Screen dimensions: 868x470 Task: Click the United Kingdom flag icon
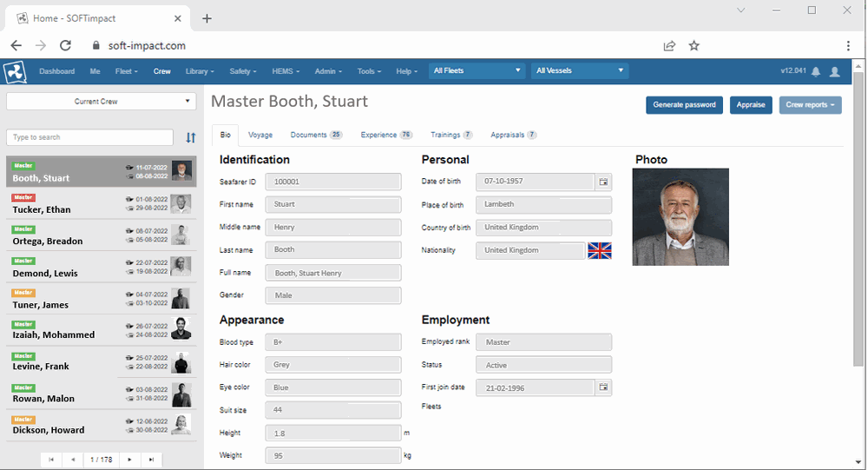point(600,250)
